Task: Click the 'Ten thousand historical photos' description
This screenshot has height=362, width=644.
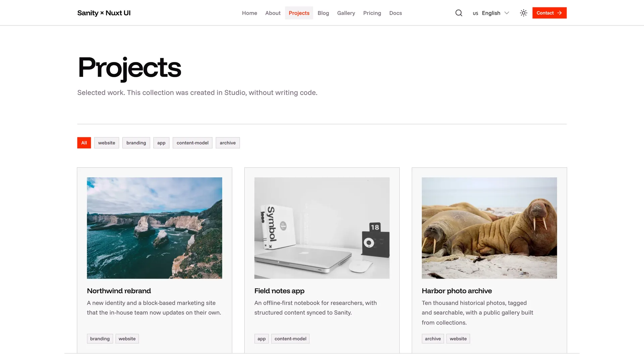Action: tap(478, 313)
